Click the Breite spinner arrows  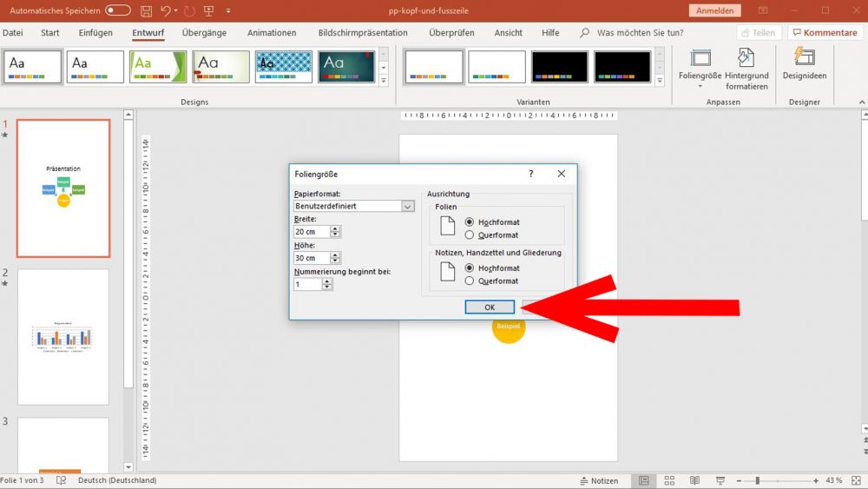coord(335,232)
